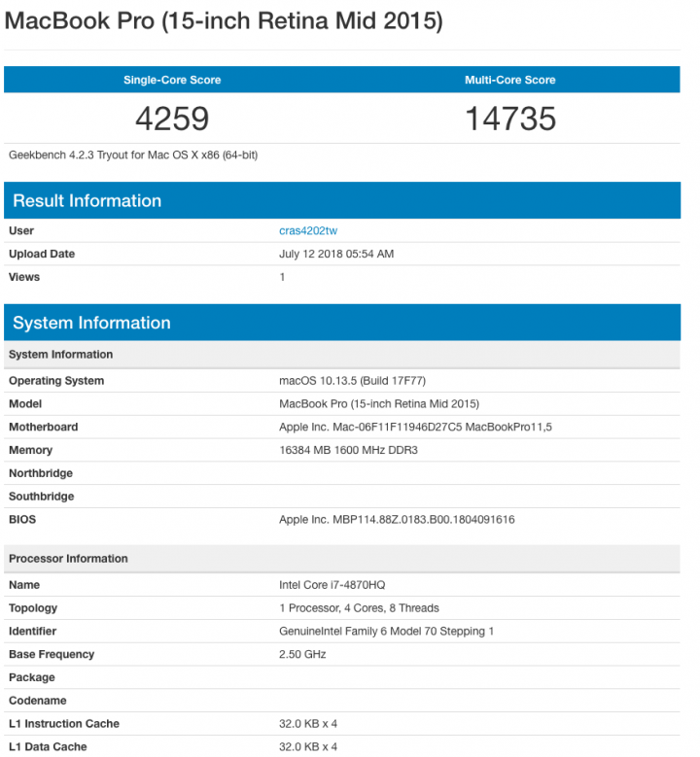Click the Processor Information subheader

[x=342, y=559]
